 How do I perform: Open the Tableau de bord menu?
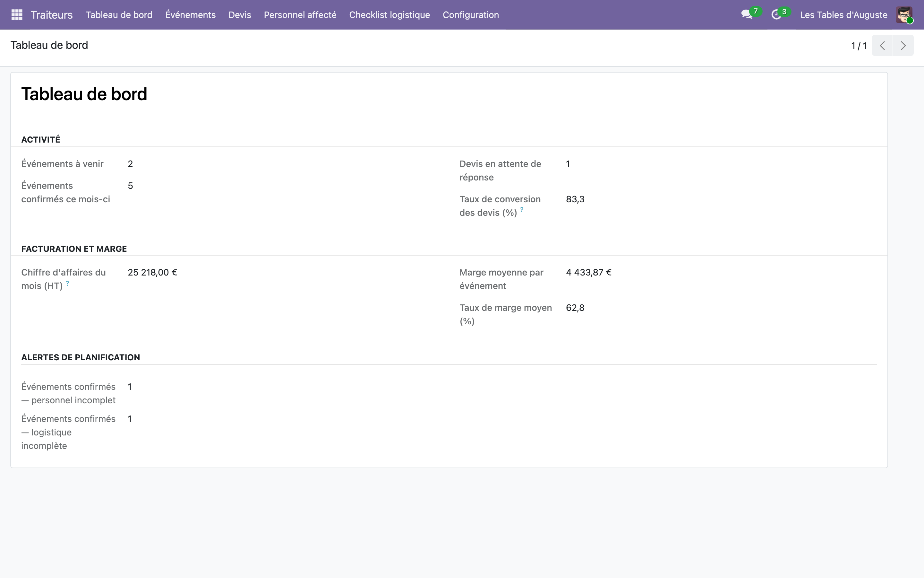(119, 15)
